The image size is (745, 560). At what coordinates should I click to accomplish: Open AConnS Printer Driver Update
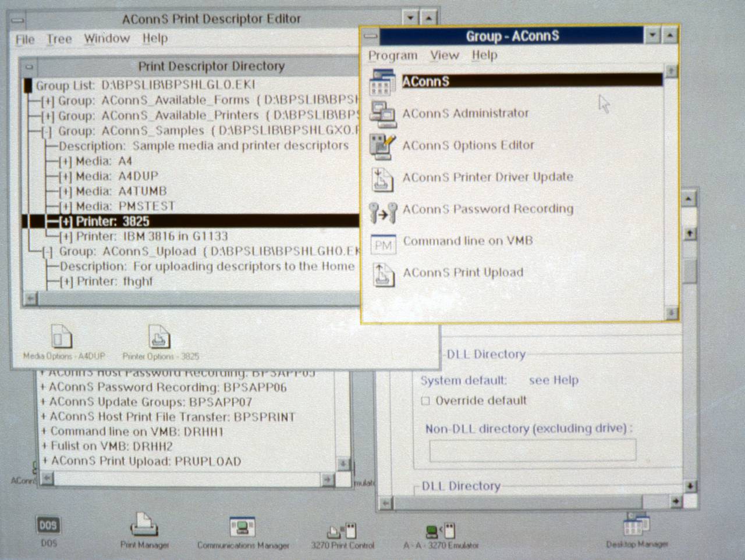(382, 178)
